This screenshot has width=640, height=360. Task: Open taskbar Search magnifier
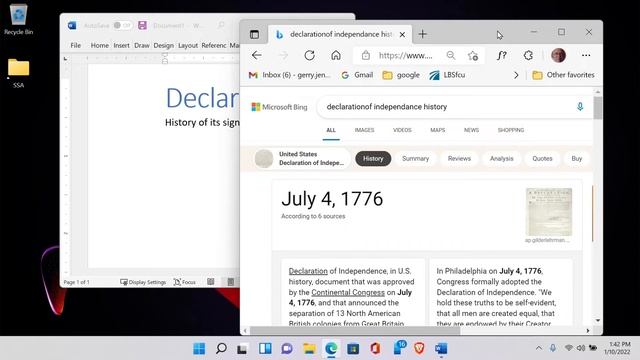point(221,349)
